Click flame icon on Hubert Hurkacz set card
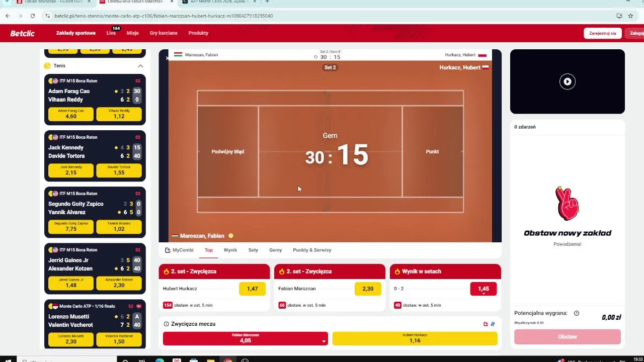The width and height of the screenshot is (644, 362). (166, 271)
